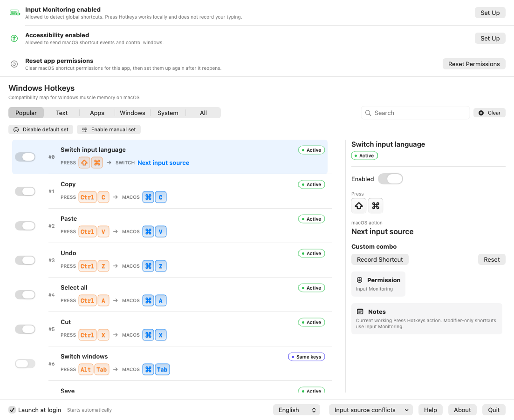Click the orange X key cap in Cut row

click(x=103, y=335)
